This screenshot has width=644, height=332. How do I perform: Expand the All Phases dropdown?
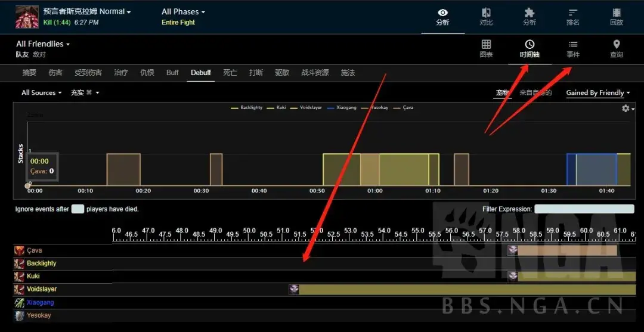(x=183, y=12)
